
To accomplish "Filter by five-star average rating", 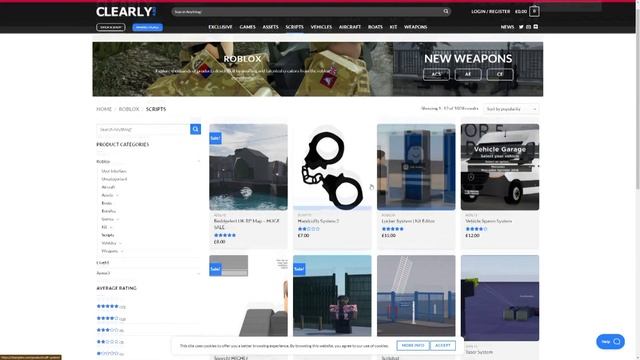I will pos(107,306).
